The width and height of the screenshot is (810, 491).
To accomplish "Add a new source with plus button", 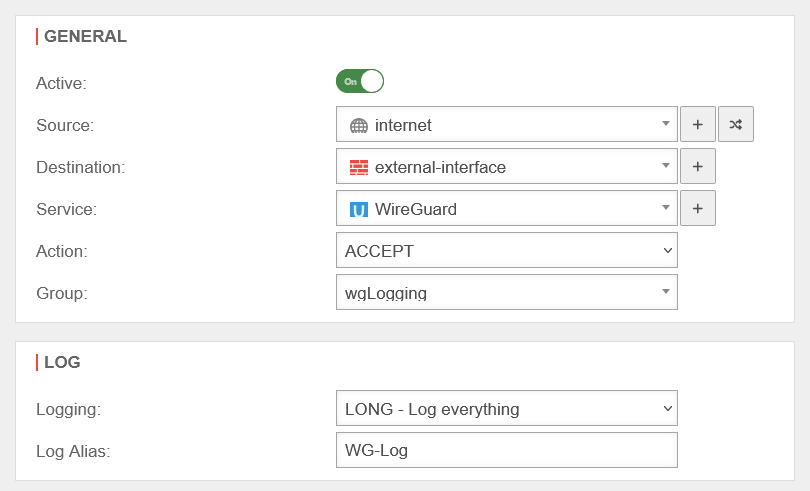I will (x=698, y=125).
